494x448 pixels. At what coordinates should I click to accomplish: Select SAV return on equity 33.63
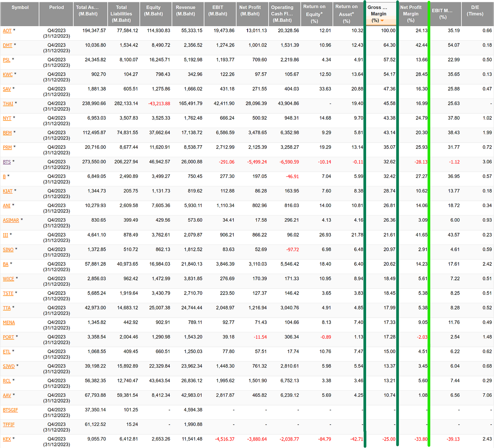coord(325,89)
